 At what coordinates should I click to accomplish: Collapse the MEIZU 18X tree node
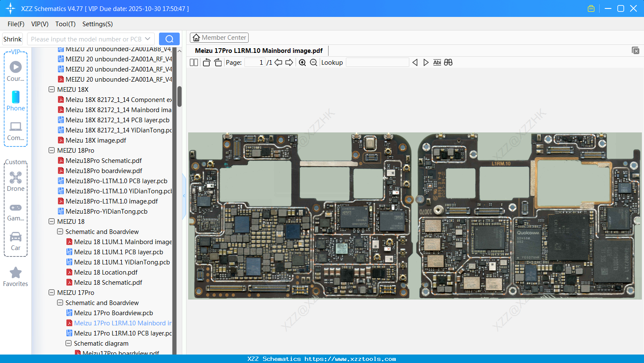point(52,90)
